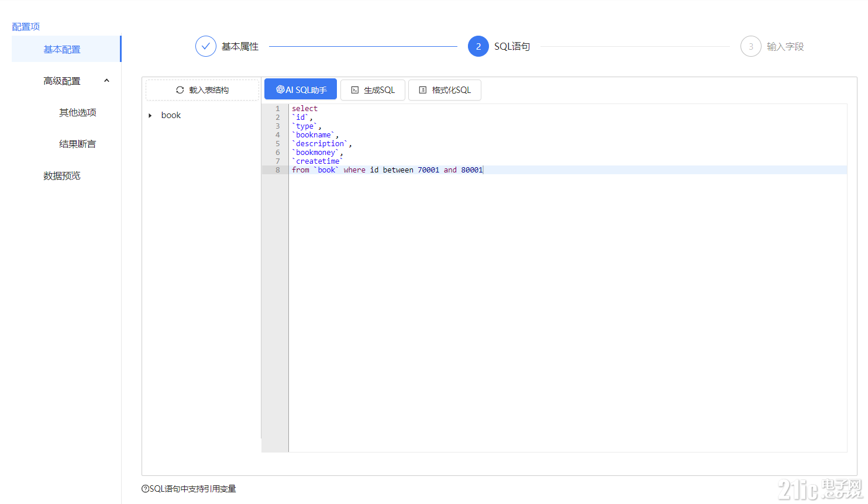Click the `type` field on line 3
The width and height of the screenshot is (868, 504).
305,126
